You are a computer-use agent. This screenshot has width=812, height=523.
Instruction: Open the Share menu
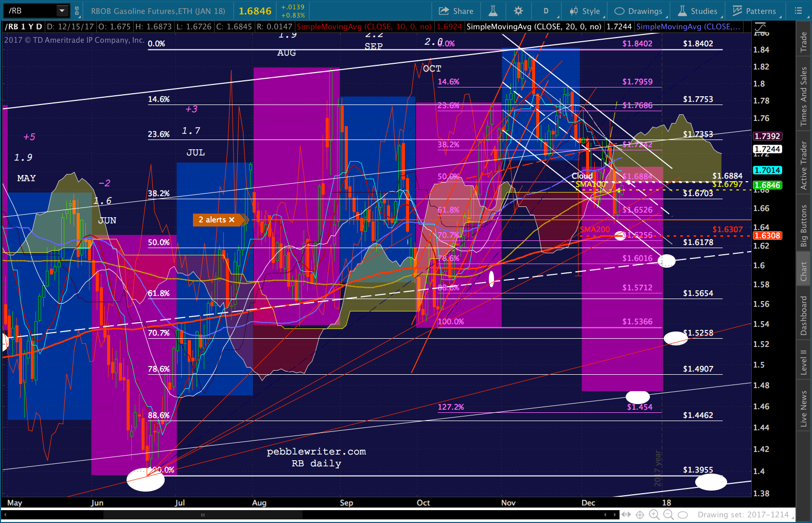click(456, 11)
